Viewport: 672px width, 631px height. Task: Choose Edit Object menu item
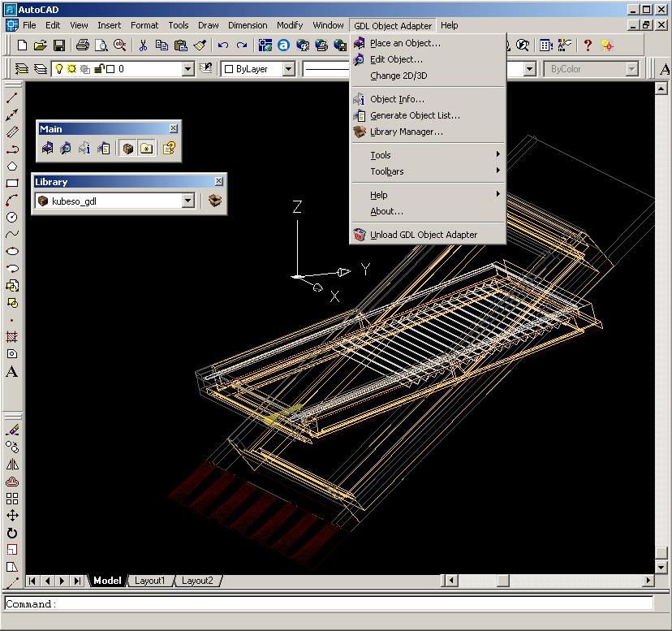pyautogui.click(x=428, y=59)
